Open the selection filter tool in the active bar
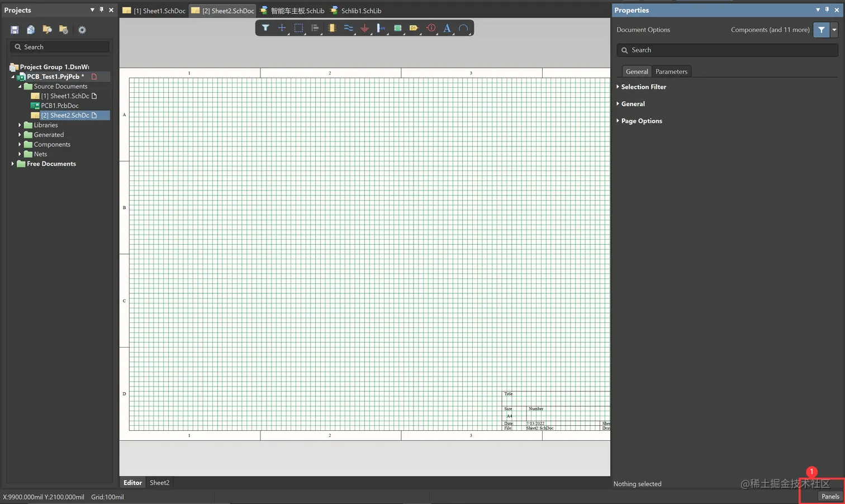The height and width of the screenshot is (504, 845). (x=265, y=28)
